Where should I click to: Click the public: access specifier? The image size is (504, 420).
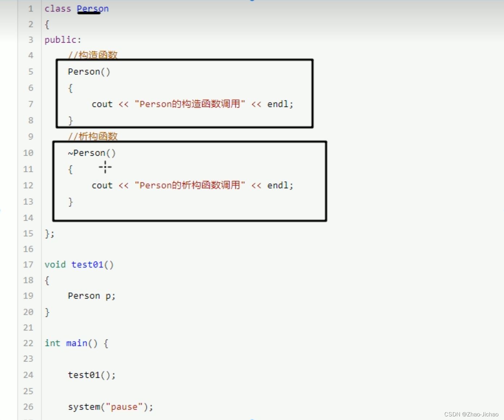63,40
